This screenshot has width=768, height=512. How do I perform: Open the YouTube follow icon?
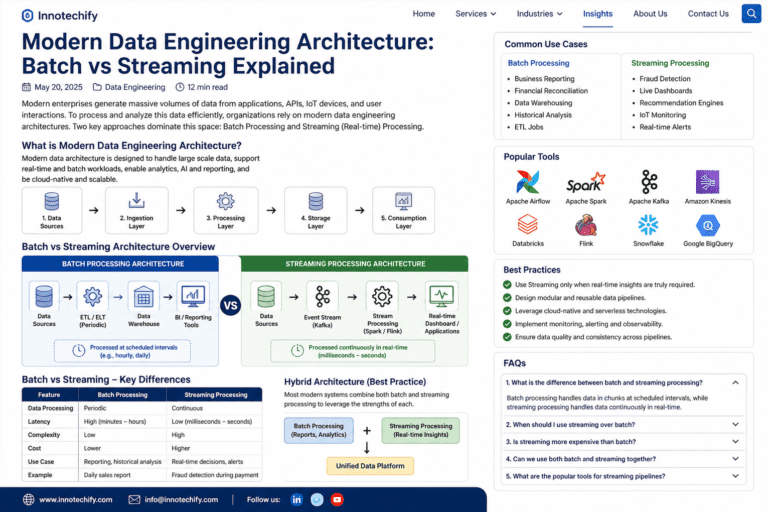[x=337, y=500]
